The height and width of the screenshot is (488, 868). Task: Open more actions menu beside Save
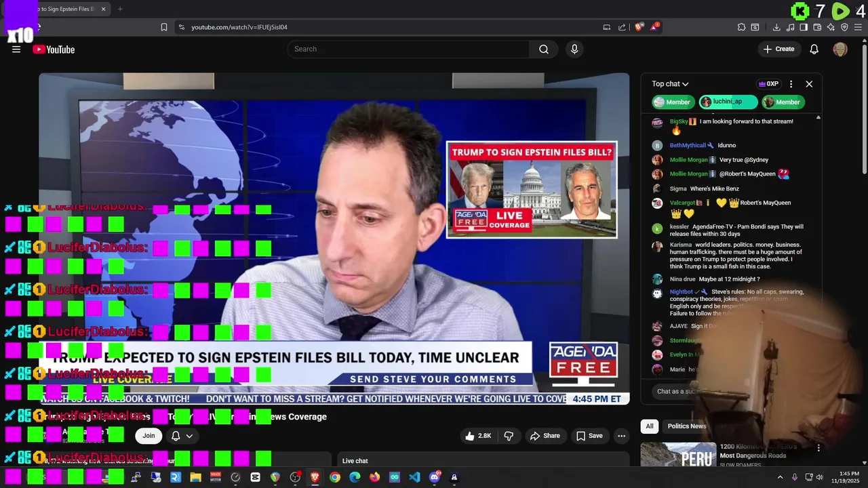[621, 436]
